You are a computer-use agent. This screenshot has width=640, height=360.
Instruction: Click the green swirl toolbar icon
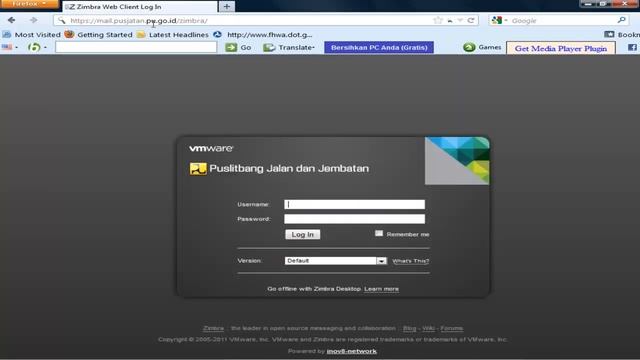[x=34, y=47]
